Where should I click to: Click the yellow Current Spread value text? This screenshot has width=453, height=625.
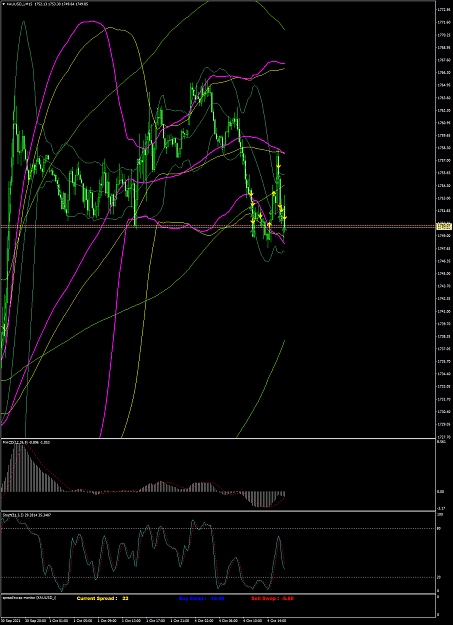coord(102,598)
